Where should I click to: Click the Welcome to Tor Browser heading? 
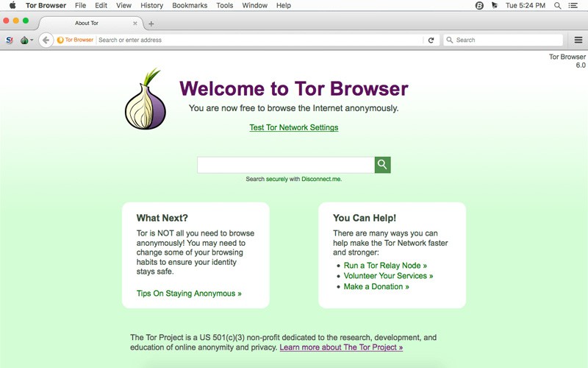293,88
